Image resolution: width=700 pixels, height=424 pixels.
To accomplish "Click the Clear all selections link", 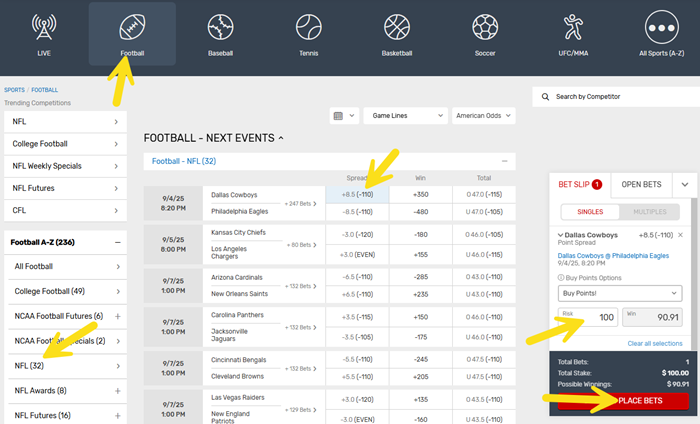I will [x=654, y=343].
